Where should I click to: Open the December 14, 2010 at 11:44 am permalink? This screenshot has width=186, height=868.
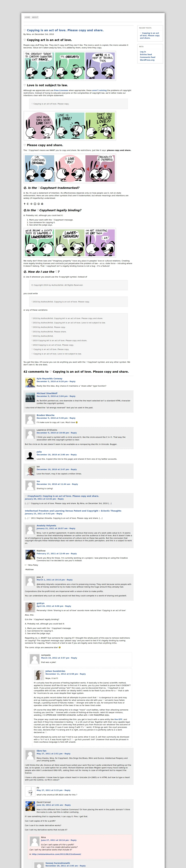click(x=53, y=484)
